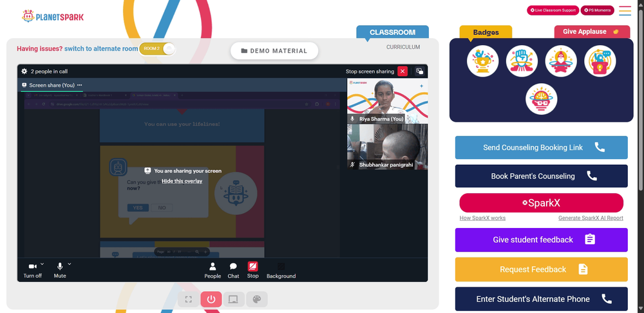Click Book Parent's Counseling

[542, 176]
